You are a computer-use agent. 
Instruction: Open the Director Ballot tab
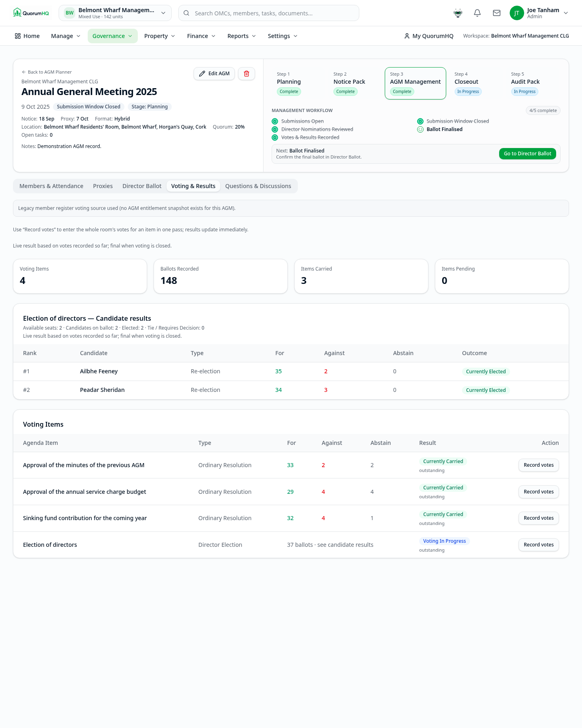pos(142,186)
